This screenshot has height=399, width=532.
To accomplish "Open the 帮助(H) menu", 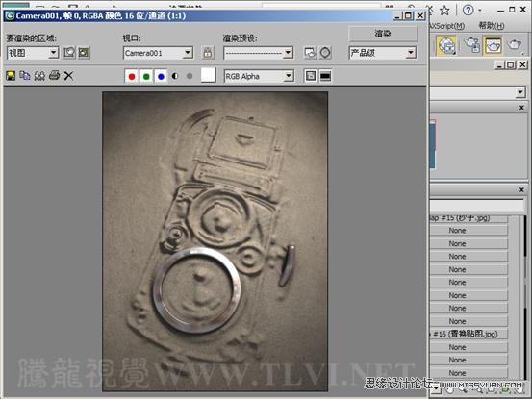I will click(x=492, y=25).
